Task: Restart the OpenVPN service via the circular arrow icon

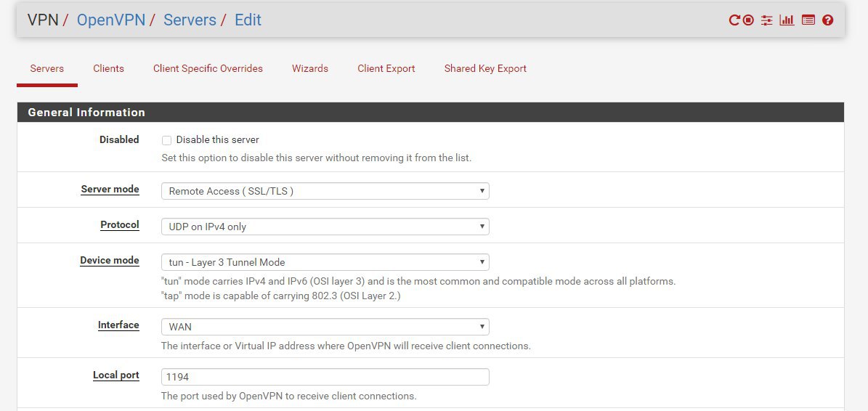Action: 734,20
